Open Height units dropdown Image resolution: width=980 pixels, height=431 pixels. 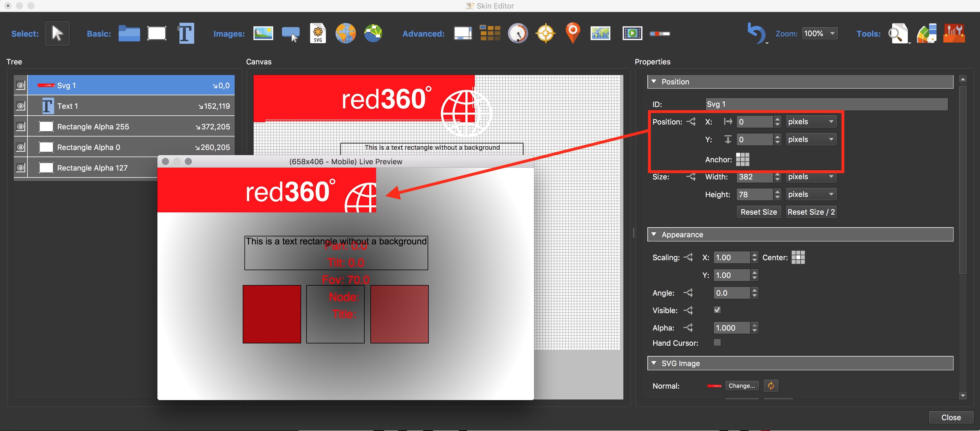click(811, 194)
